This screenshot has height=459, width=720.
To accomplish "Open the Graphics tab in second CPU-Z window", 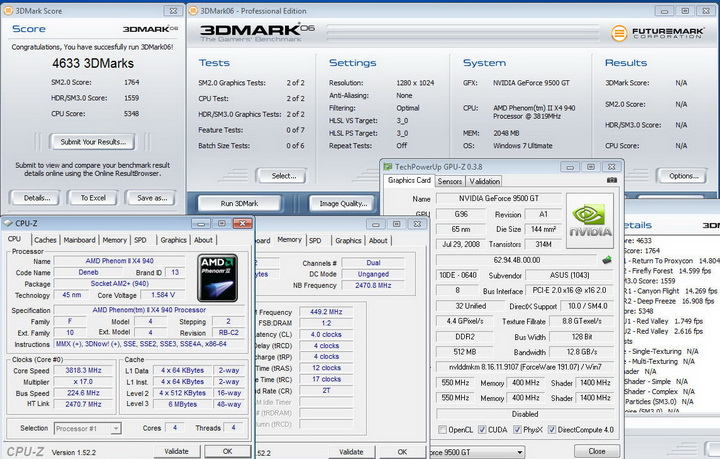I will [348, 241].
